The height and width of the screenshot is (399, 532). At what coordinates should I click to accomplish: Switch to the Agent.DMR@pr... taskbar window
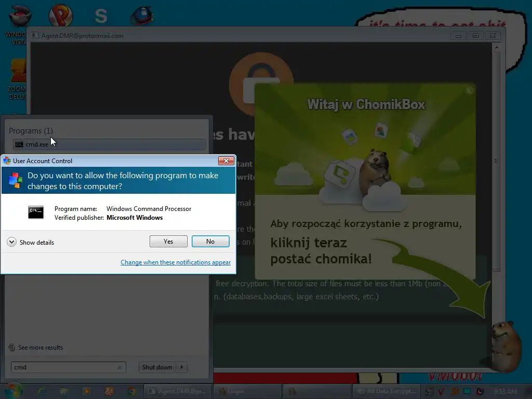click(x=178, y=391)
